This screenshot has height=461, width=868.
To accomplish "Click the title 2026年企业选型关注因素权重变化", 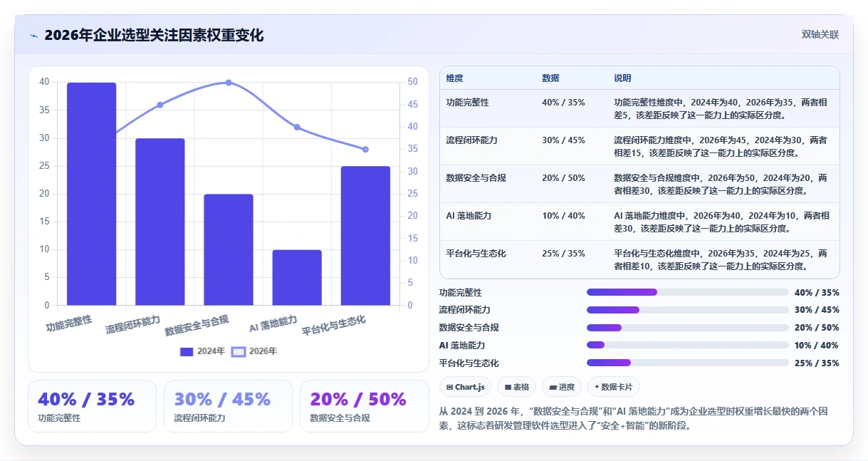I will pyautogui.click(x=154, y=36).
